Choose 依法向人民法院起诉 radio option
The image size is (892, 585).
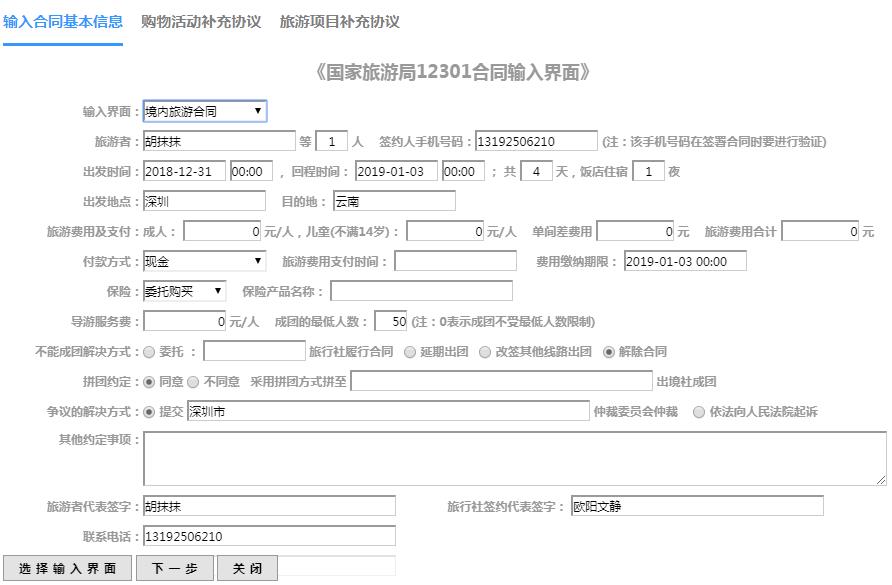pos(699,412)
